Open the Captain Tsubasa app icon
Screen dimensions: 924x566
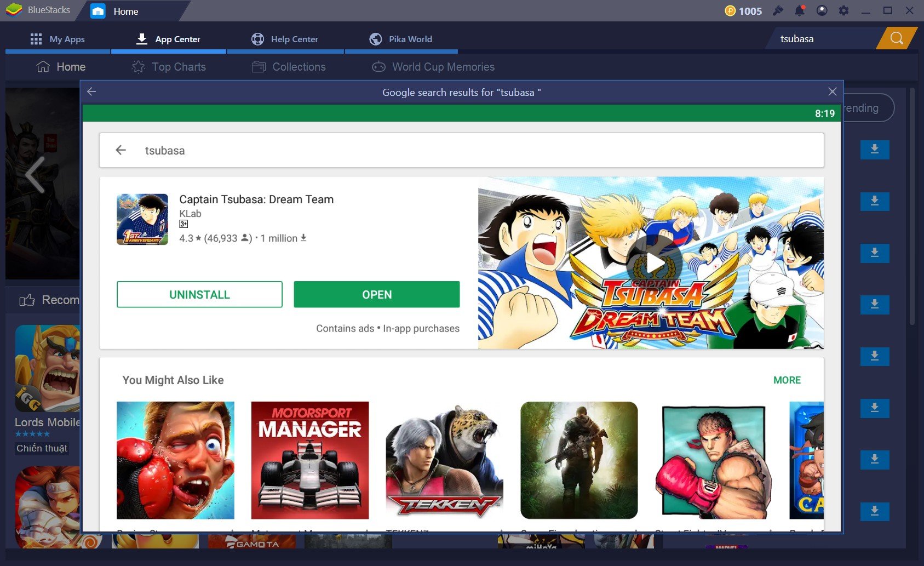coord(142,219)
